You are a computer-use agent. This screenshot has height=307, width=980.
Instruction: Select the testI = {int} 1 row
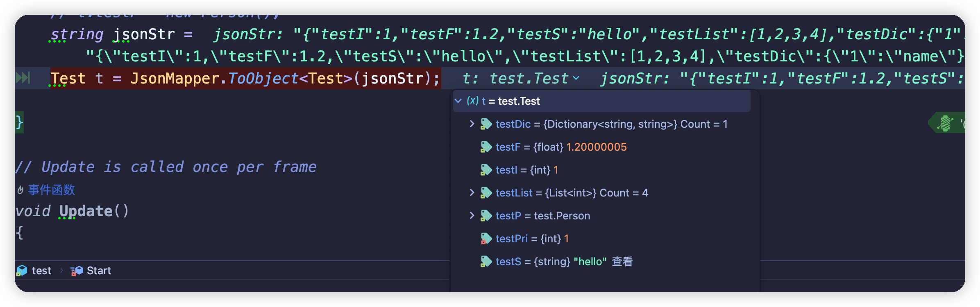tap(526, 170)
